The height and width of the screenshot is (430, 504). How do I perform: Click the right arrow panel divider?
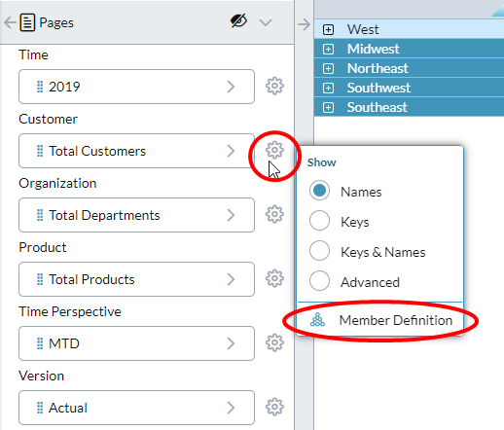304,24
